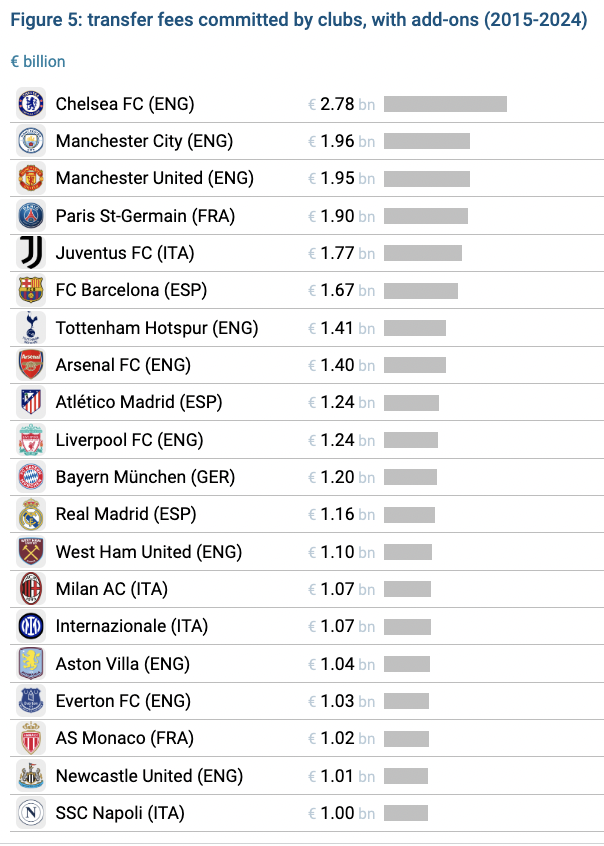604x846 pixels.
Task: Click the Everton FC €1.03 bn value
Action: [338, 701]
